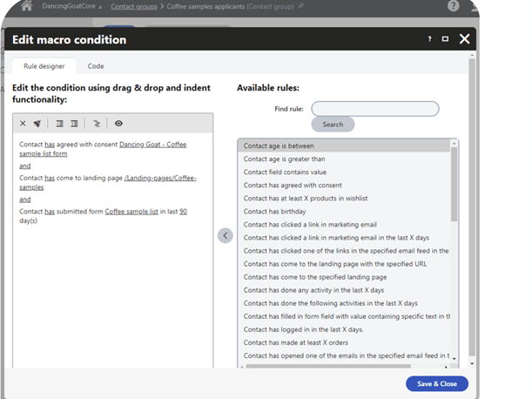Viewport: 532px width, 399px height.
Task: Open the Contact groups breadcrumb link
Action: click(x=134, y=6)
